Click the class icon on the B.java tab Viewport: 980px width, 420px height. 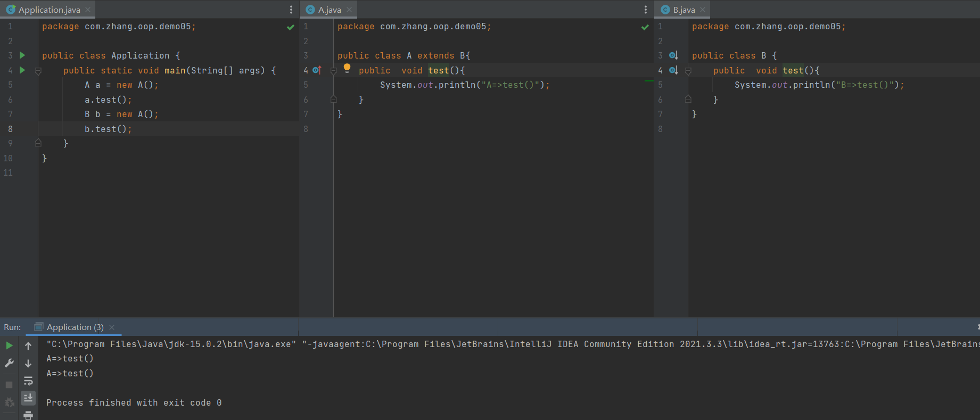pyautogui.click(x=665, y=10)
